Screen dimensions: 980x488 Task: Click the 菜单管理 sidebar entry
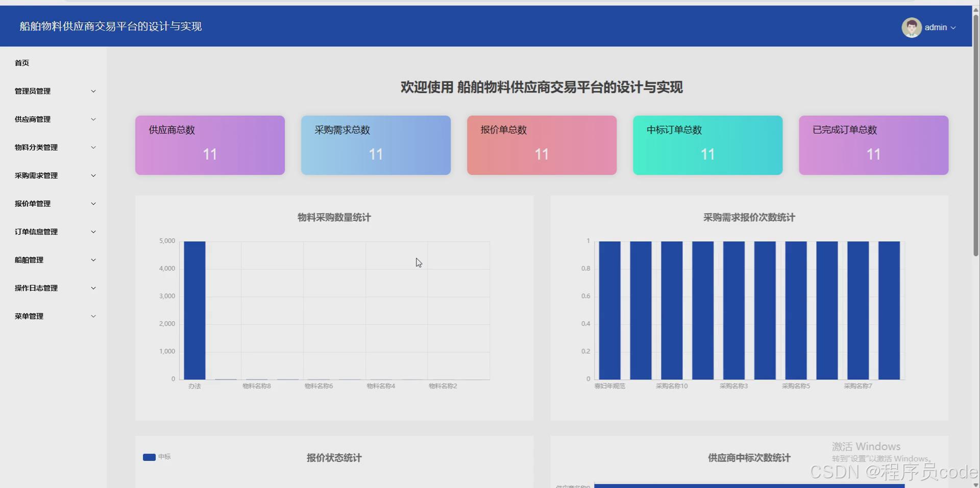pos(54,315)
